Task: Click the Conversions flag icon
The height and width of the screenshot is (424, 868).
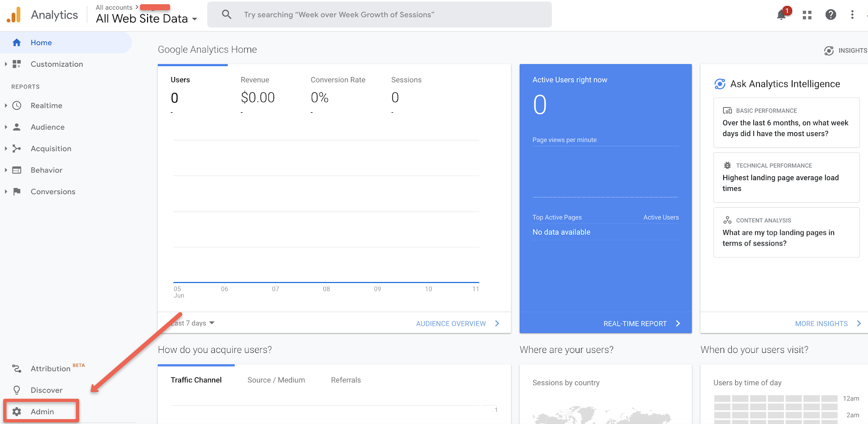Action: [x=17, y=191]
